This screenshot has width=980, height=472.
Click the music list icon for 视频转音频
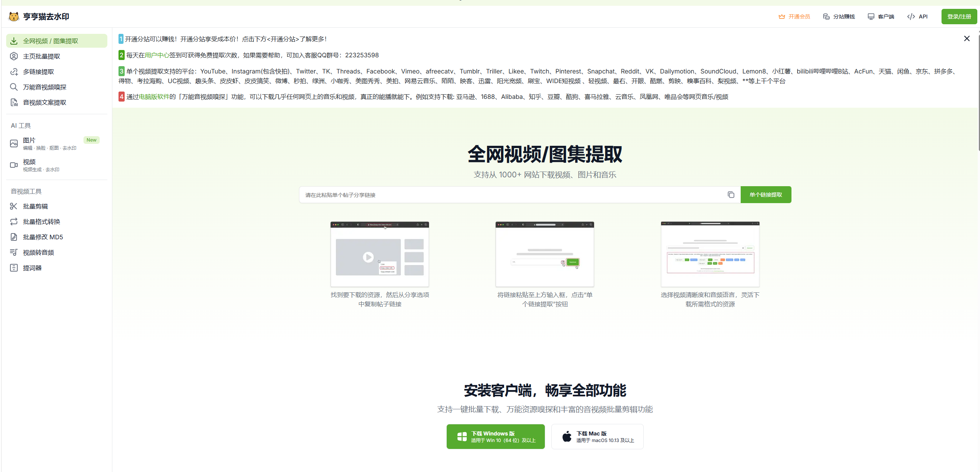[x=14, y=252]
